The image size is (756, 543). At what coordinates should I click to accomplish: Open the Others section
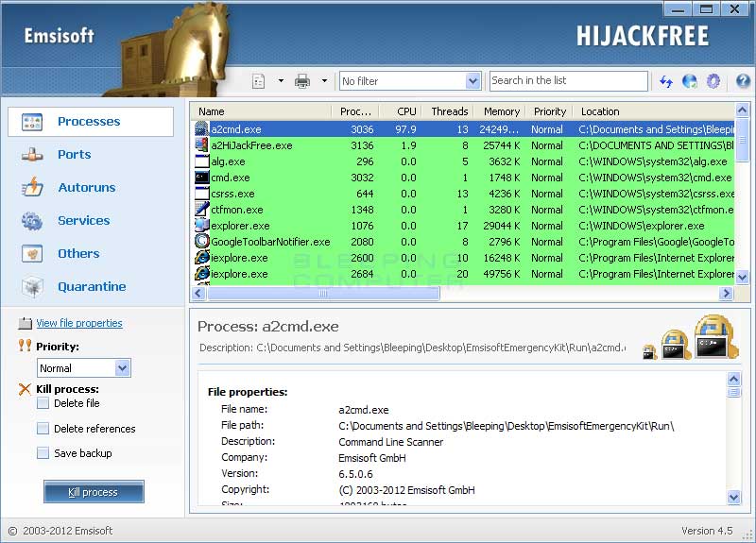(x=78, y=253)
